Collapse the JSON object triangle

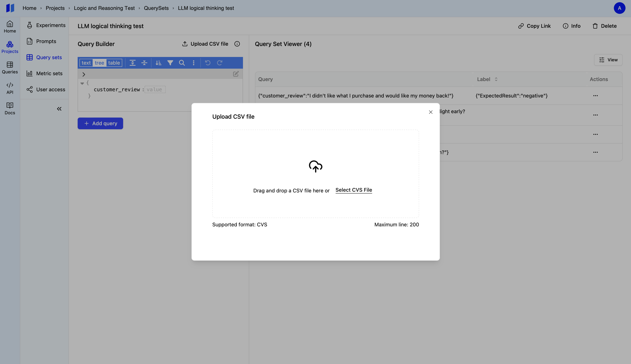(x=82, y=83)
